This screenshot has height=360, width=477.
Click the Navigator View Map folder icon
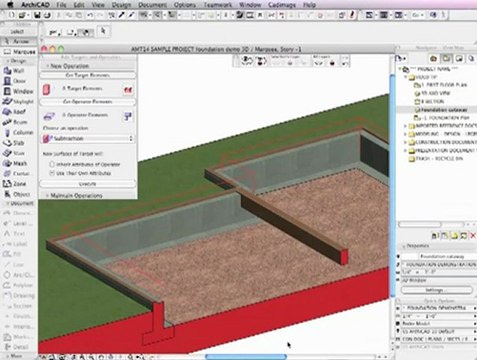pyautogui.click(x=446, y=59)
